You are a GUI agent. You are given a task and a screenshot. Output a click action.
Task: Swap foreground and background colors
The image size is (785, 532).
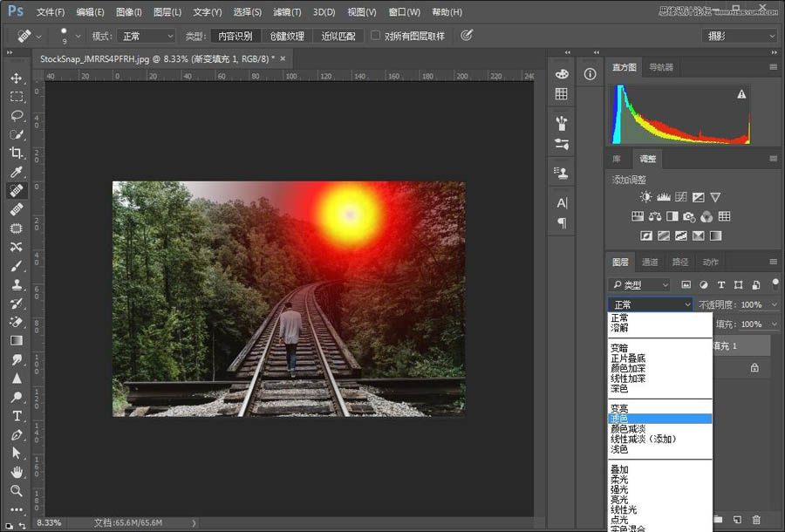(x=22, y=526)
